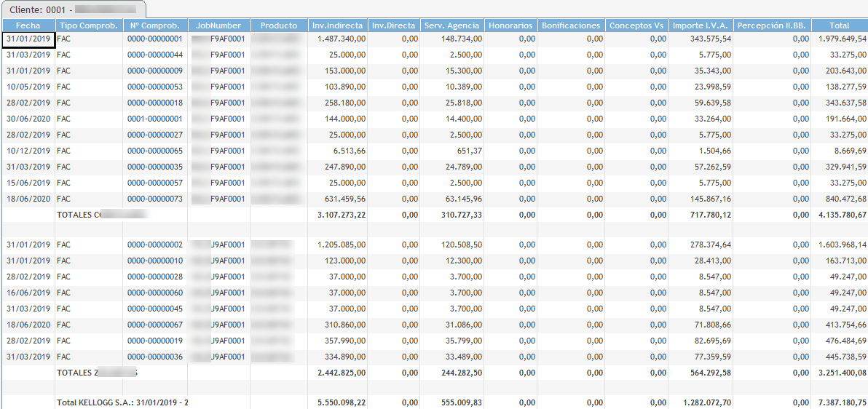Screen dimensions: 868x409
Task: Open invoice number 0000-00000001
Action: pyautogui.click(x=154, y=39)
